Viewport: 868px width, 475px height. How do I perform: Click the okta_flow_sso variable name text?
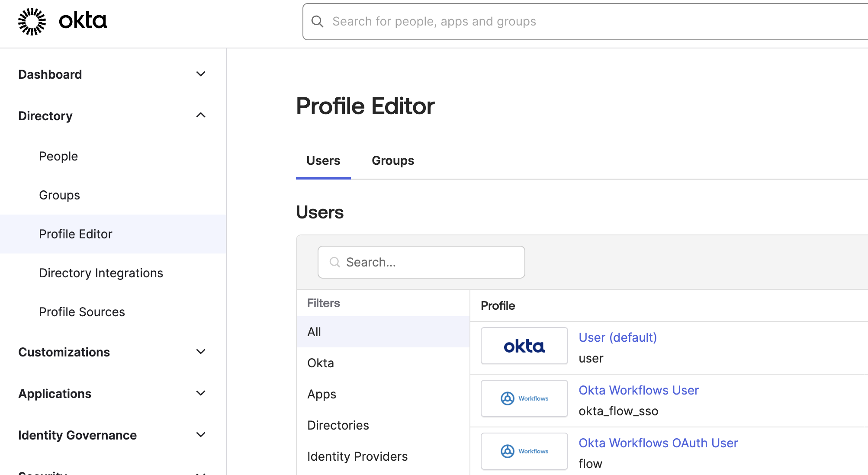pyautogui.click(x=618, y=411)
